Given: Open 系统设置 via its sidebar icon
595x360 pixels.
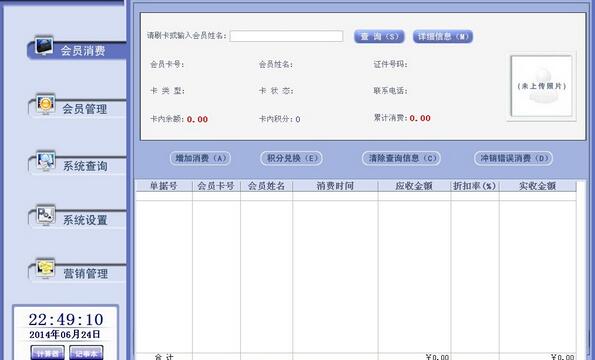Looking at the screenshot, I should tap(46, 215).
